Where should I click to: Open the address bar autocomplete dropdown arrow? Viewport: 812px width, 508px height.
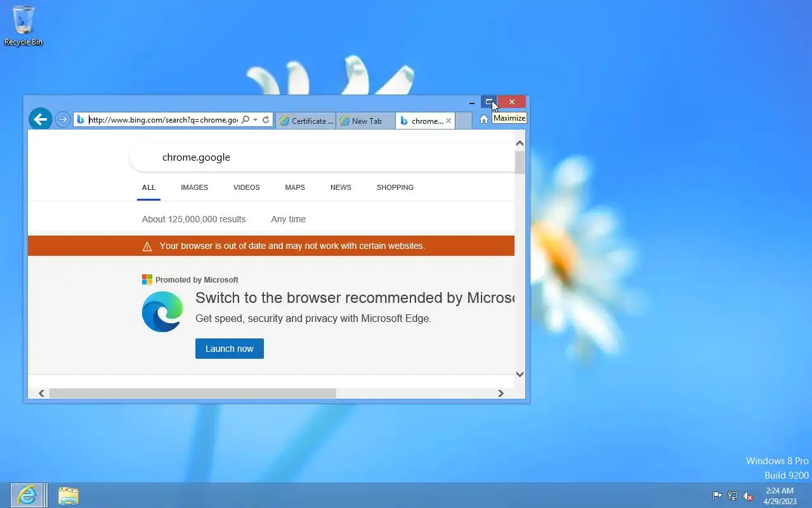(255, 119)
